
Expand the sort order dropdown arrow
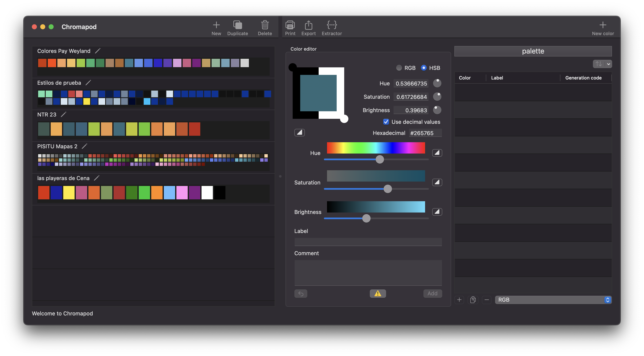pyautogui.click(x=609, y=64)
